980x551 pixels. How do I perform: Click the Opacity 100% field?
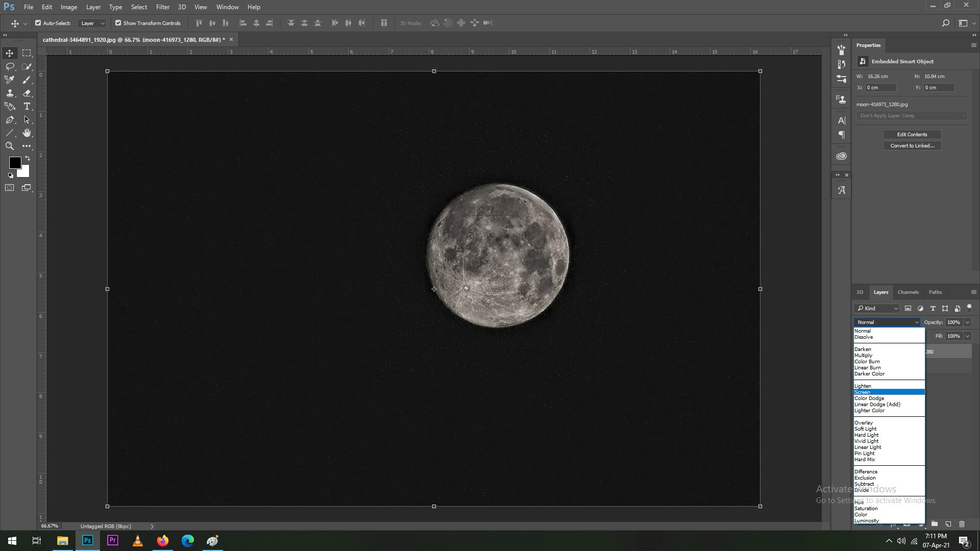point(954,322)
